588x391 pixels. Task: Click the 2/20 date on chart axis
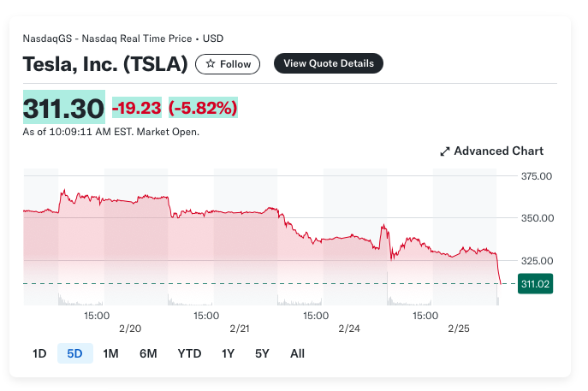pos(130,329)
